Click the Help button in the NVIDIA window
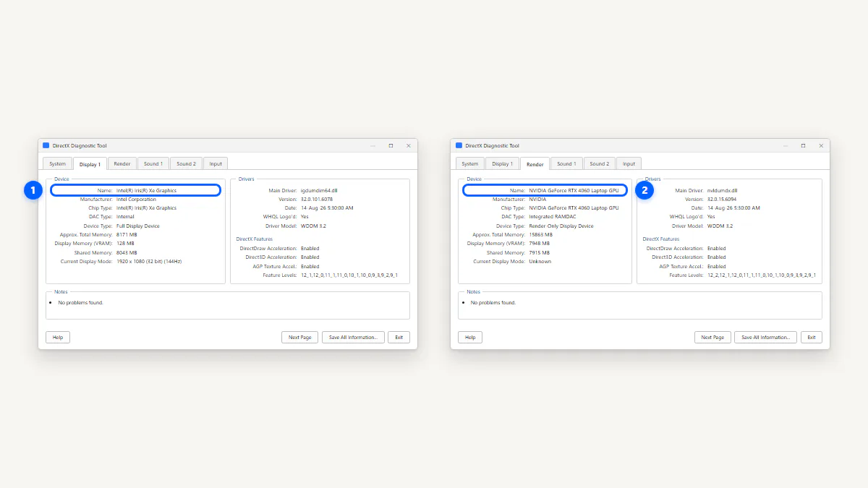The height and width of the screenshot is (488, 868). 470,338
